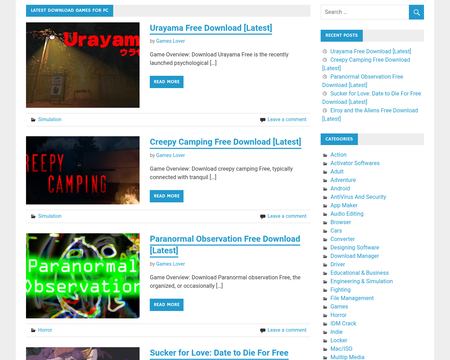Open recent post Urayama Free Download
The height and width of the screenshot is (360, 450).
370,51
